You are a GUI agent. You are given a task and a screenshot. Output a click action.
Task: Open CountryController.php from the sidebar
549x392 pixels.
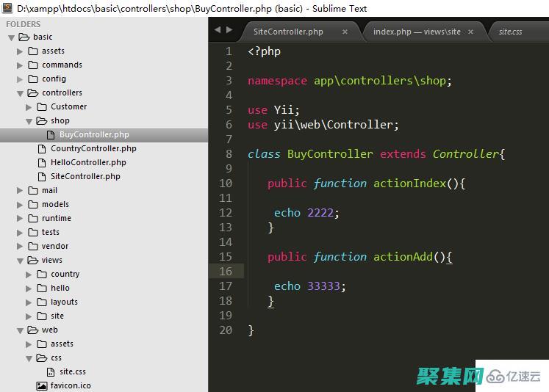pyautogui.click(x=93, y=148)
